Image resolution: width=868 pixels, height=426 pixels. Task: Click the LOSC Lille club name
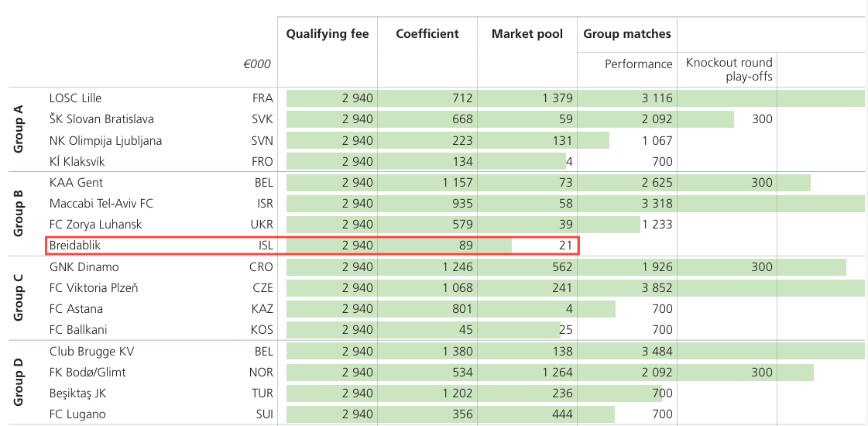(x=75, y=98)
